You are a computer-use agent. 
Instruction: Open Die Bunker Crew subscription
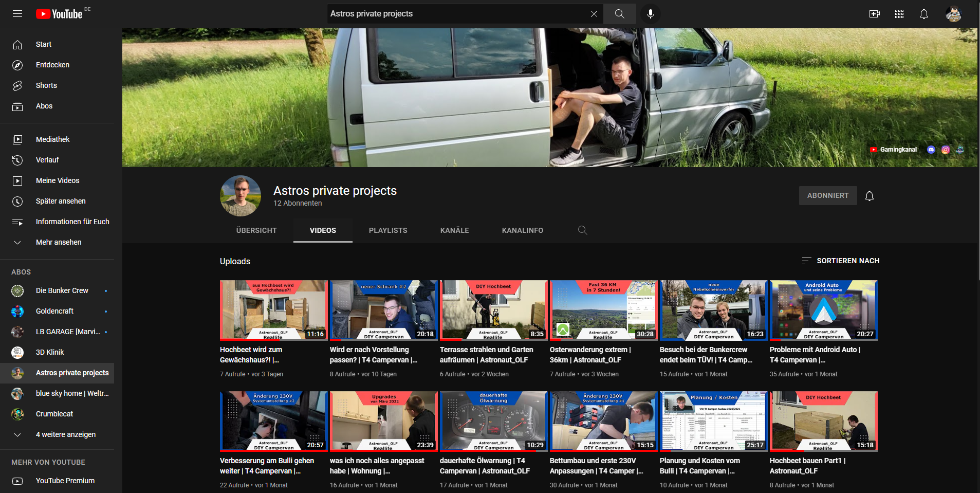coord(62,290)
